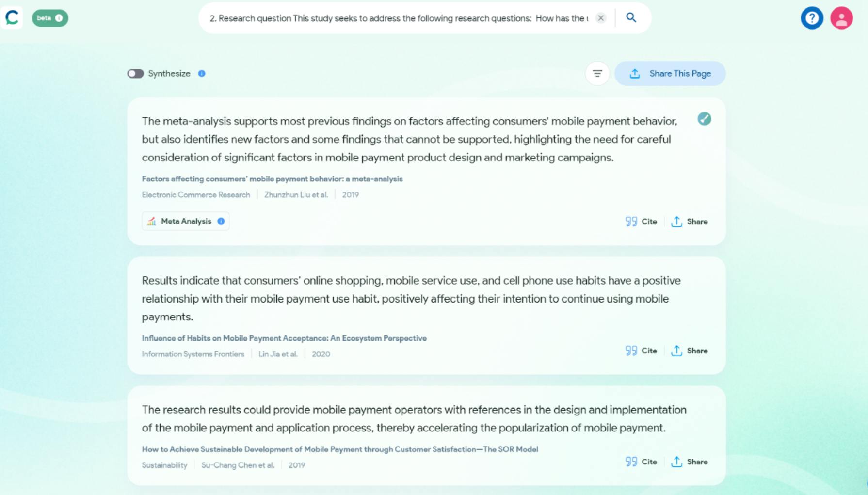Click the beta info badge

(50, 18)
